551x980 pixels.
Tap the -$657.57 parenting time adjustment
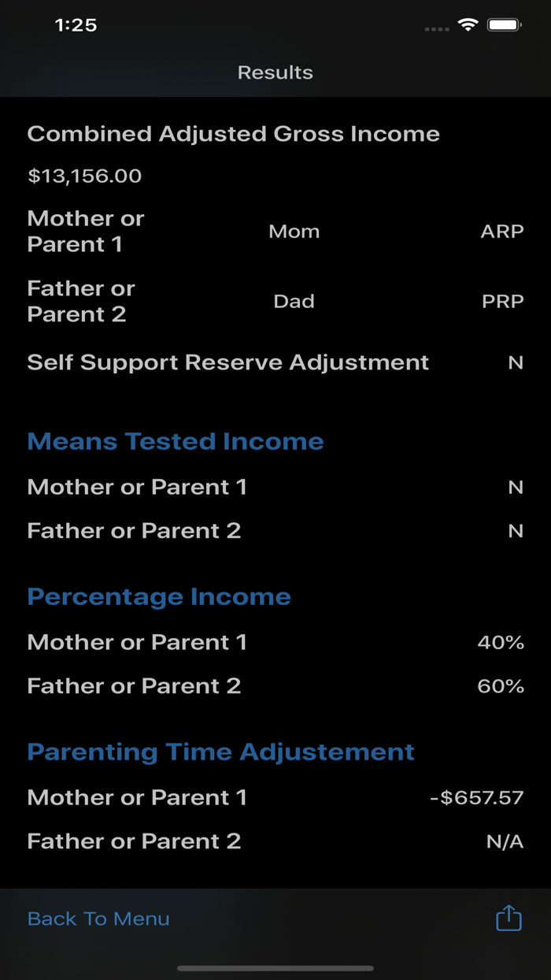[x=473, y=797]
